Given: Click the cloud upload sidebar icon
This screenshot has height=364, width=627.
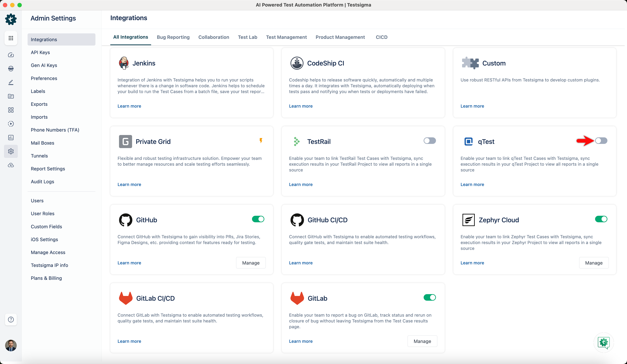Looking at the screenshot, I should coord(11,165).
